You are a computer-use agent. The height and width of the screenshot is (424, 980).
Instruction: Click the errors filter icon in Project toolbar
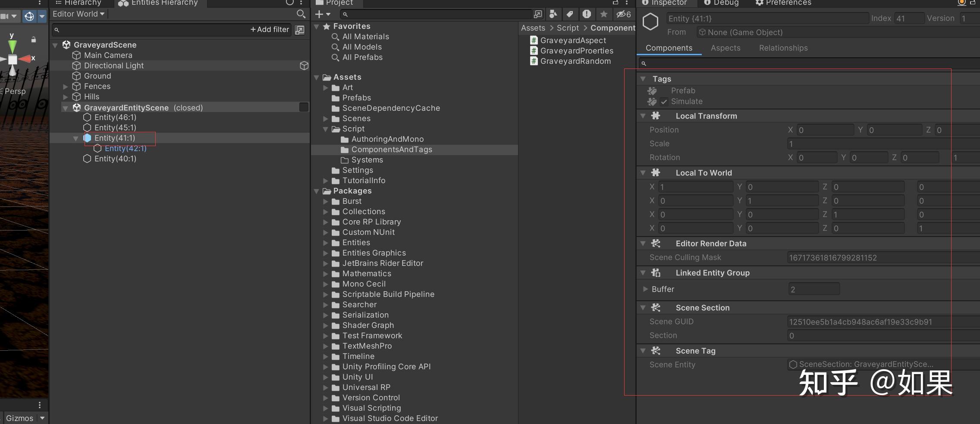(587, 14)
